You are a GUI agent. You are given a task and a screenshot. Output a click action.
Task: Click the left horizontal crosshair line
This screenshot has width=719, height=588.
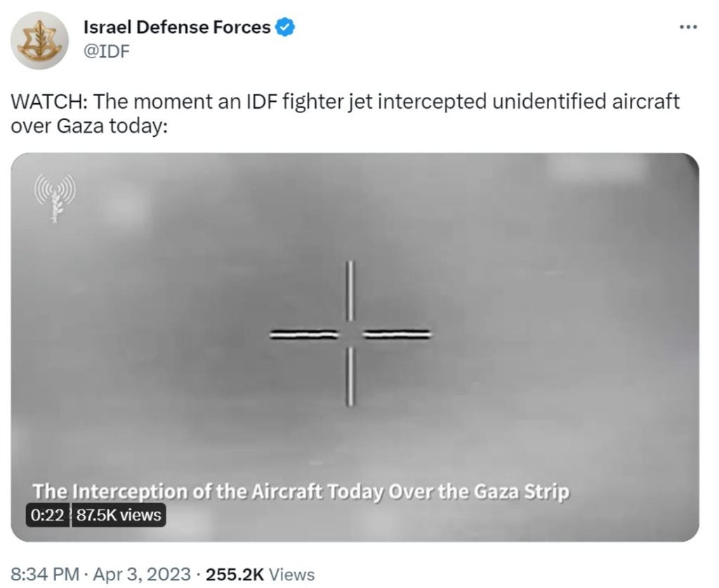point(303,334)
